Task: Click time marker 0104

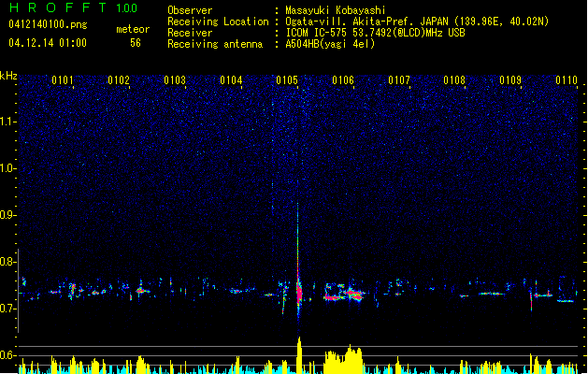Action: point(231,80)
